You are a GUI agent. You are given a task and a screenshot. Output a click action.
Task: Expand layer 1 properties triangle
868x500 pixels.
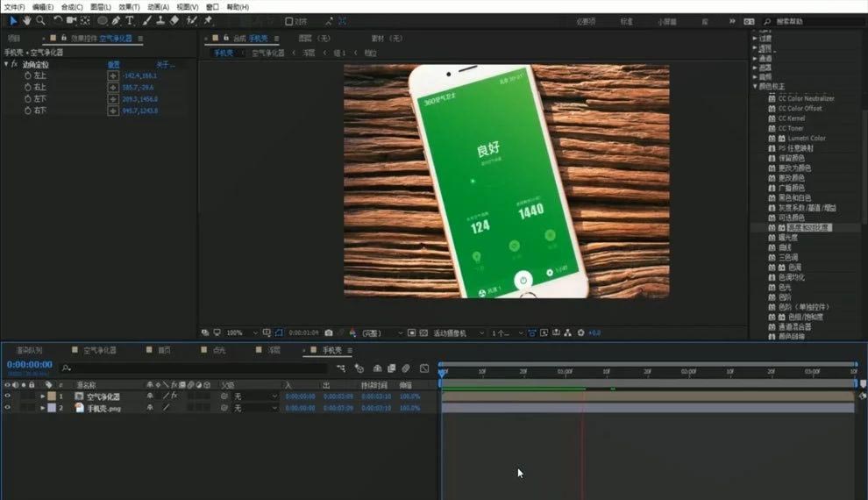tap(43, 396)
